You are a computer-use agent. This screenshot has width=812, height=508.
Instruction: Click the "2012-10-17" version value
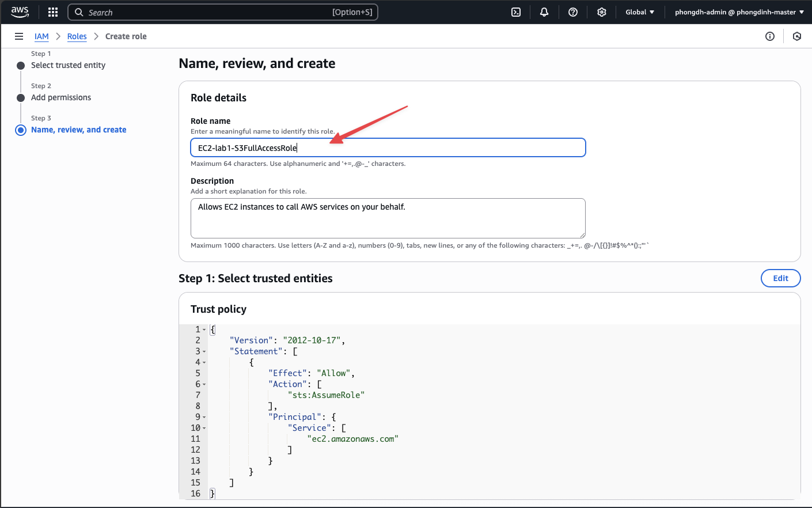312,340
